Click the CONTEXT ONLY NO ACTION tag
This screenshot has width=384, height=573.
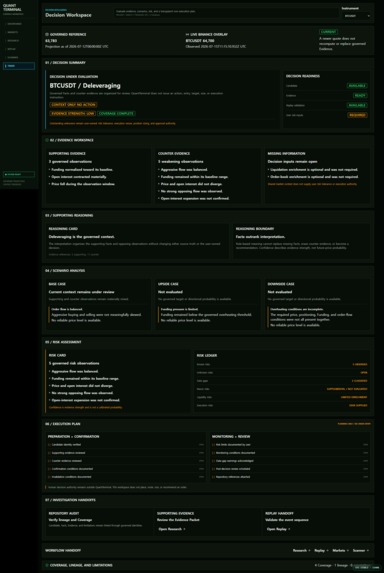click(x=73, y=105)
